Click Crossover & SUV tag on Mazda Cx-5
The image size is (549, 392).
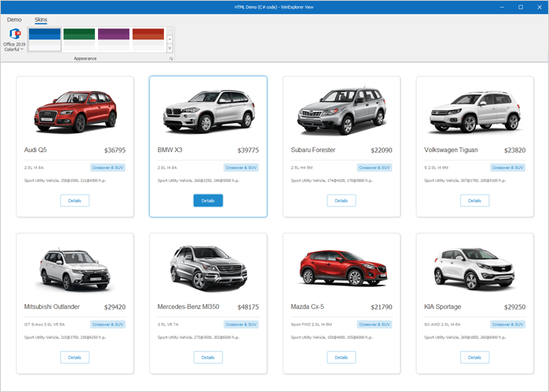[375, 325]
